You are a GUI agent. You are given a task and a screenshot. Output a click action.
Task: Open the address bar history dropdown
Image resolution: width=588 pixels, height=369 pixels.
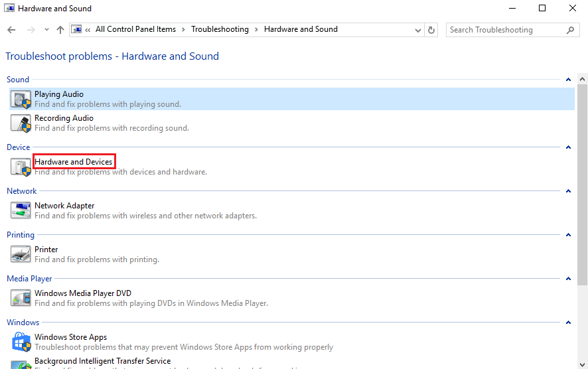pyautogui.click(x=417, y=30)
